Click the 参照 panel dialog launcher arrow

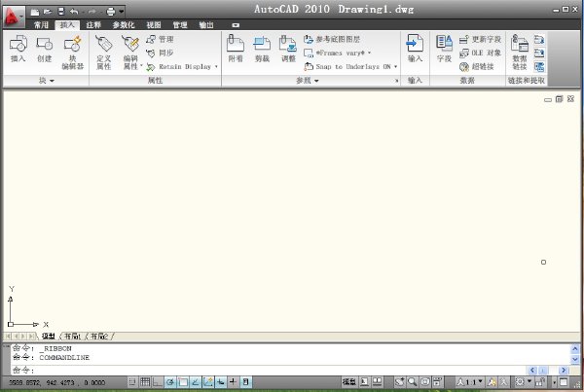[x=396, y=81]
